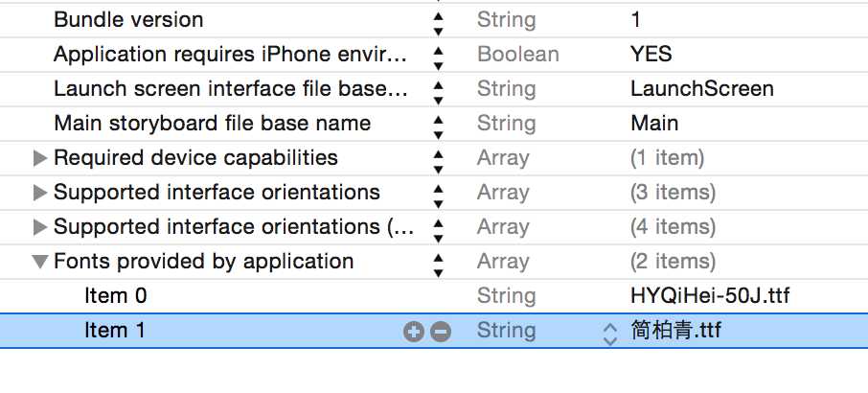Click the Array type of Fonts provided row
The height and width of the screenshot is (393, 868).
coord(503,262)
